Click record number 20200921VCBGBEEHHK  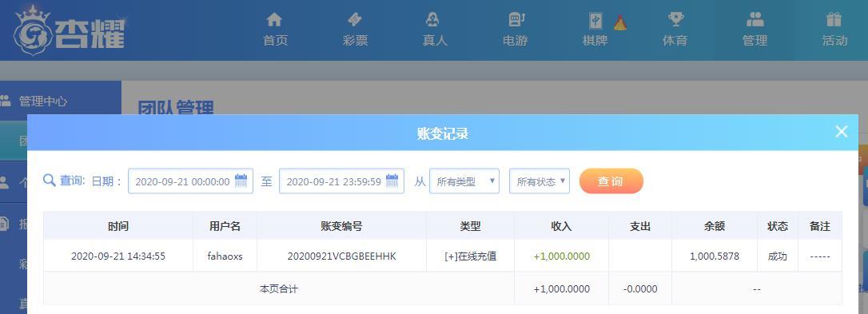[x=341, y=256]
